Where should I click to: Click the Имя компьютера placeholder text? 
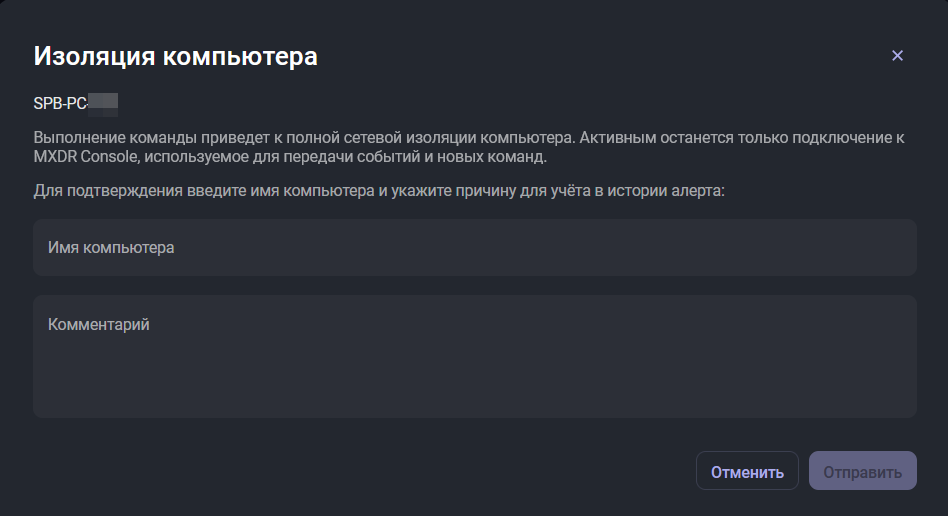(x=111, y=248)
